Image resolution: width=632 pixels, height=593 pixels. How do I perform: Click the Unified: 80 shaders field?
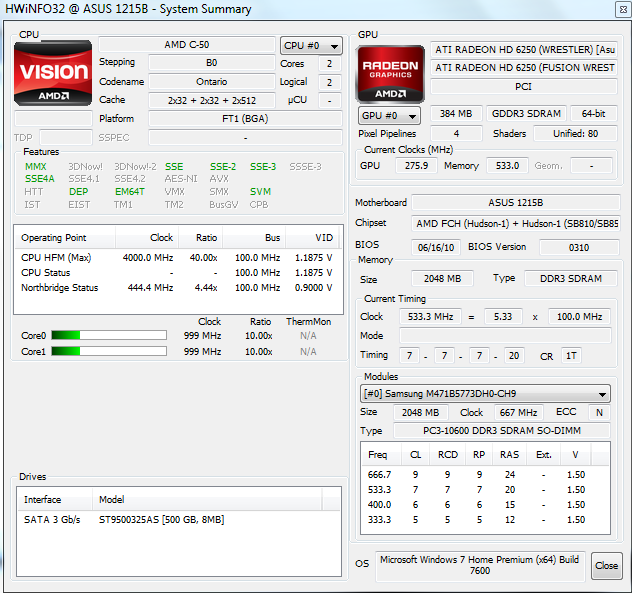575,133
